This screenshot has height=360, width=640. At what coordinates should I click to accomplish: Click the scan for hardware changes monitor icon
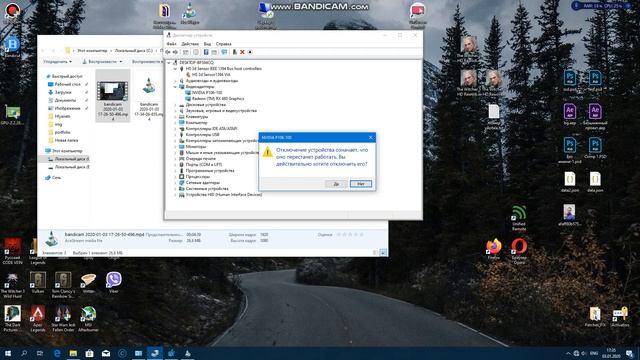[x=224, y=52]
